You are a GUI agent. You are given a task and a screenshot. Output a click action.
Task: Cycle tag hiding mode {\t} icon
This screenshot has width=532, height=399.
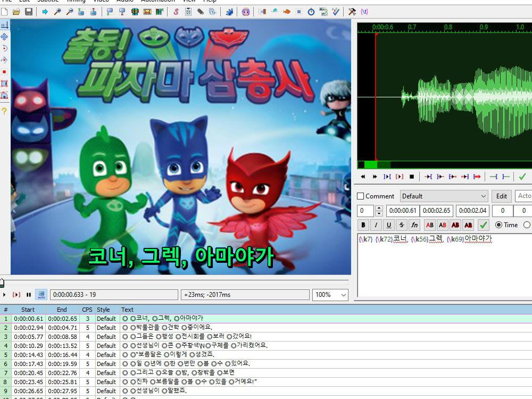(x=364, y=12)
